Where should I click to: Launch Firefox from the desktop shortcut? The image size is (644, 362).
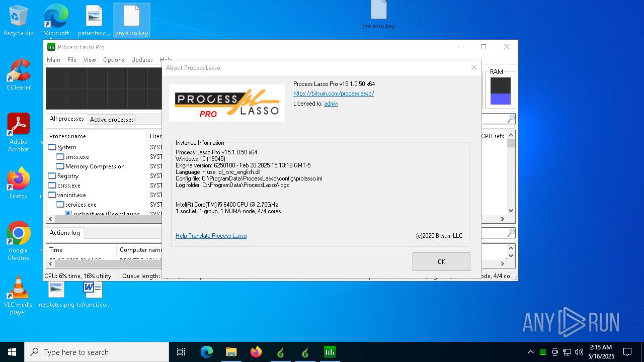[x=18, y=184]
